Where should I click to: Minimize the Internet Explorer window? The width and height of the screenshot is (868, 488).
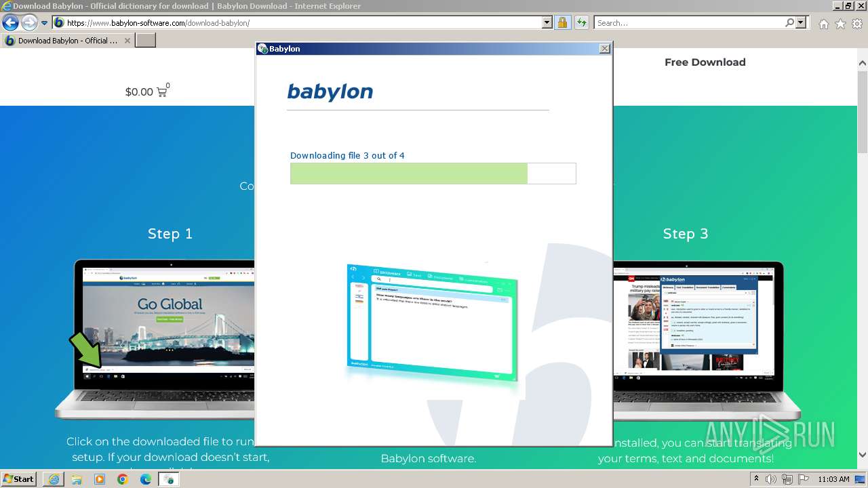pos(838,6)
